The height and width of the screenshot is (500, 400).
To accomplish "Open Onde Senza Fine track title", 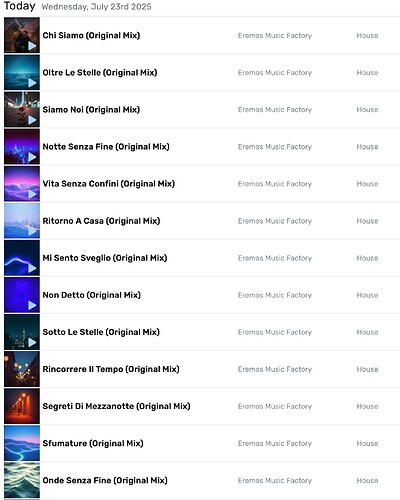I will coord(105,480).
